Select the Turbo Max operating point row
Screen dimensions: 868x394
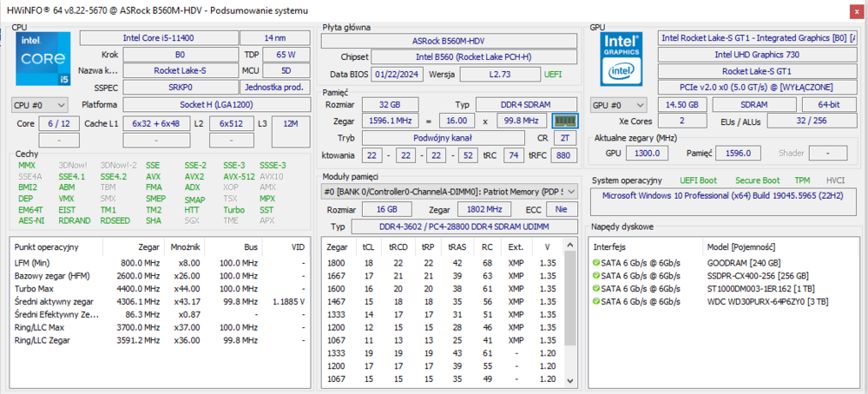(160, 289)
